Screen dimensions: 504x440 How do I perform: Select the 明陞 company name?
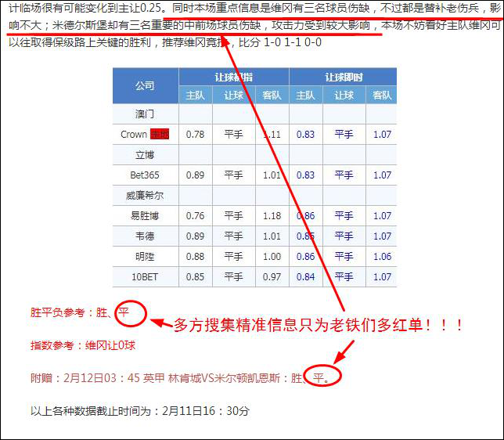145,256
